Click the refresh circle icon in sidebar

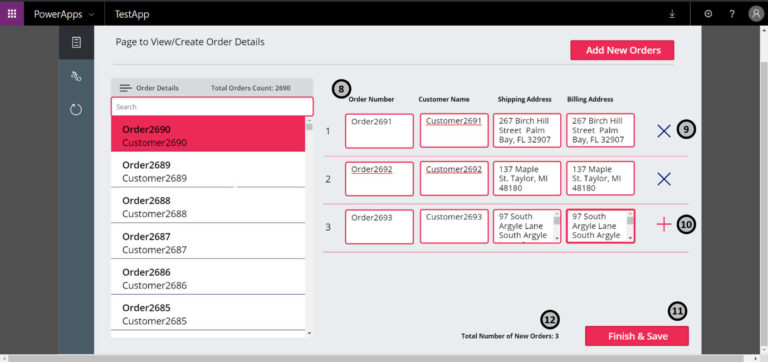tap(76, 110)
